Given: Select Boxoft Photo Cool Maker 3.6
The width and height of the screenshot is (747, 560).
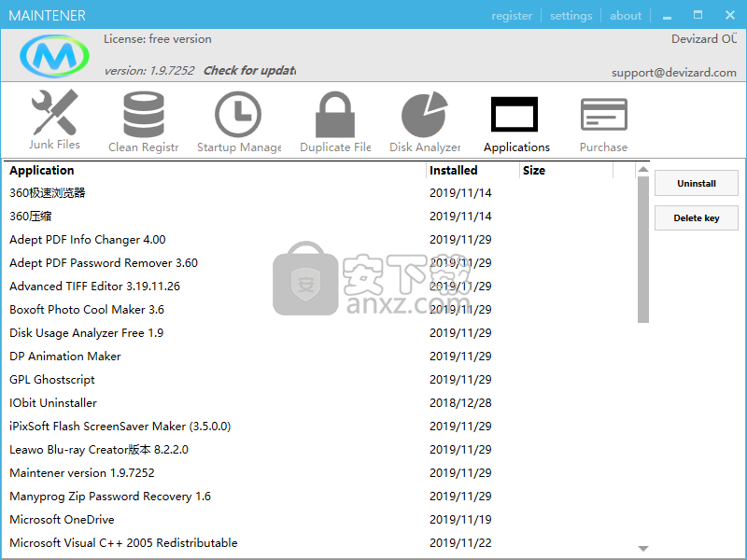Looking at the screenshot, I should (320, 310).
